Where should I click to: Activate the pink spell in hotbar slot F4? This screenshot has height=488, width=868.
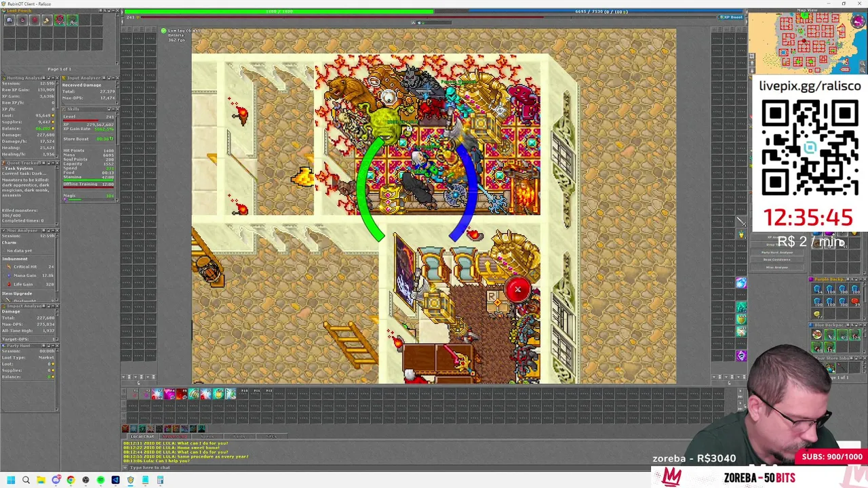click(170, 394)
